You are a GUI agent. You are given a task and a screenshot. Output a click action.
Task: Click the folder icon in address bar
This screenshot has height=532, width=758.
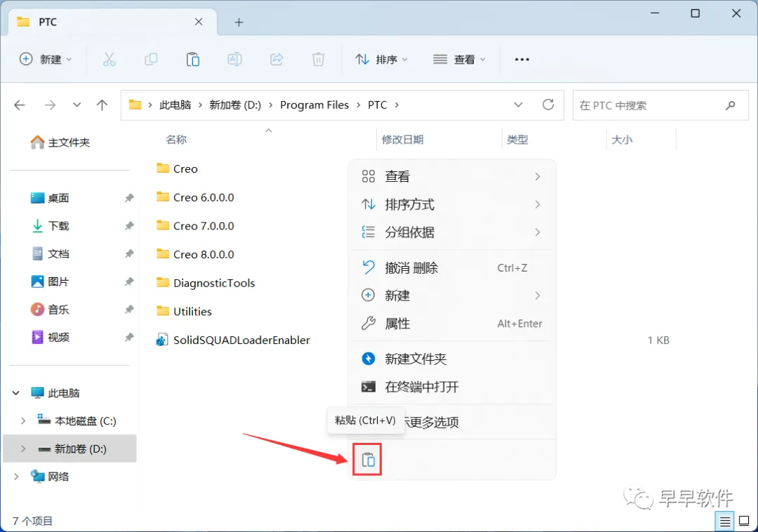pos(135,105)
